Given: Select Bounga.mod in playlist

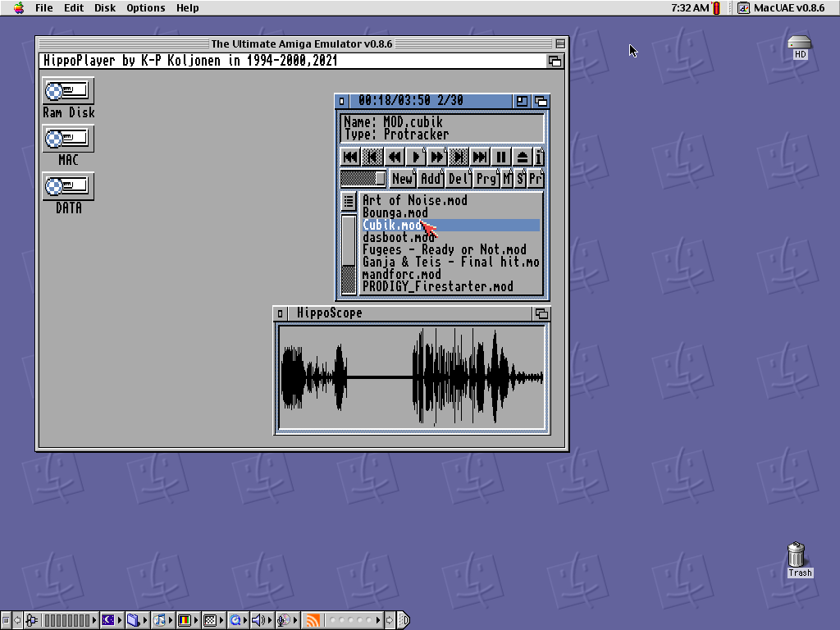Looking at the screenshot, I should 451,212.
